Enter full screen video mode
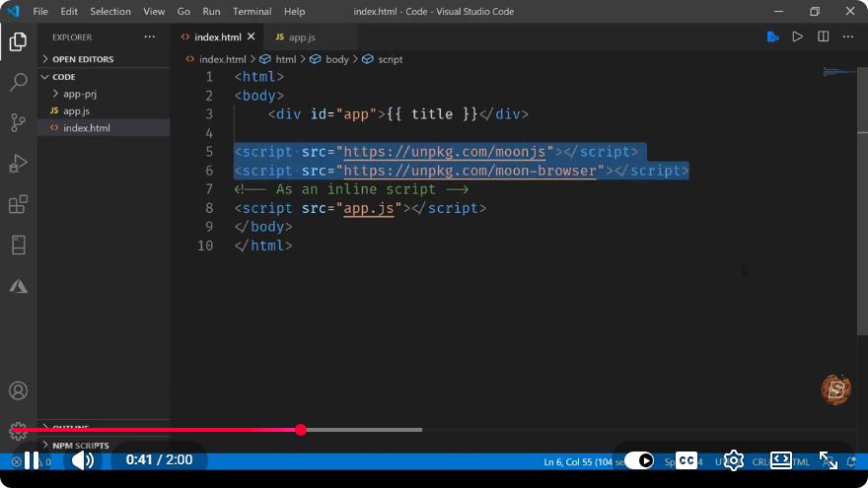This screenshot has width=868, height=488. point(829,460)
